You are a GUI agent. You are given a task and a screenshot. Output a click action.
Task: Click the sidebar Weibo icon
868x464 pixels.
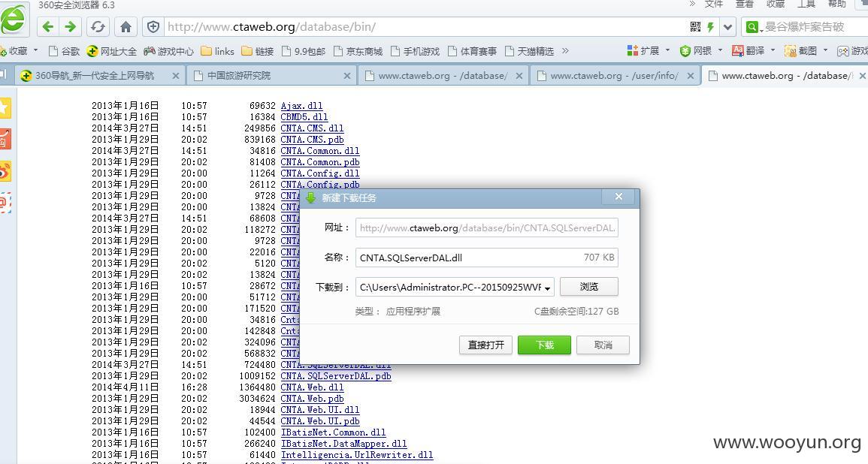(x=5, y=172)
